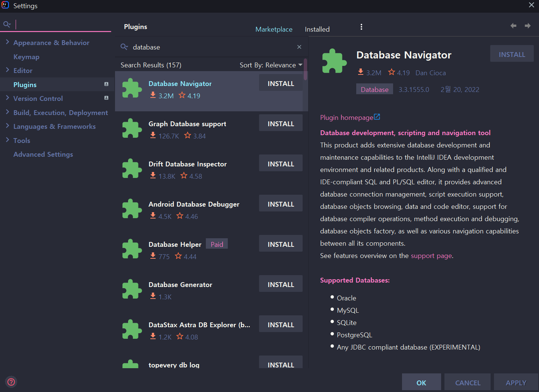Install DataStax Astra DB Explorer plugin
The height and width of the screenshot is (392, 539).
(281, 324)
